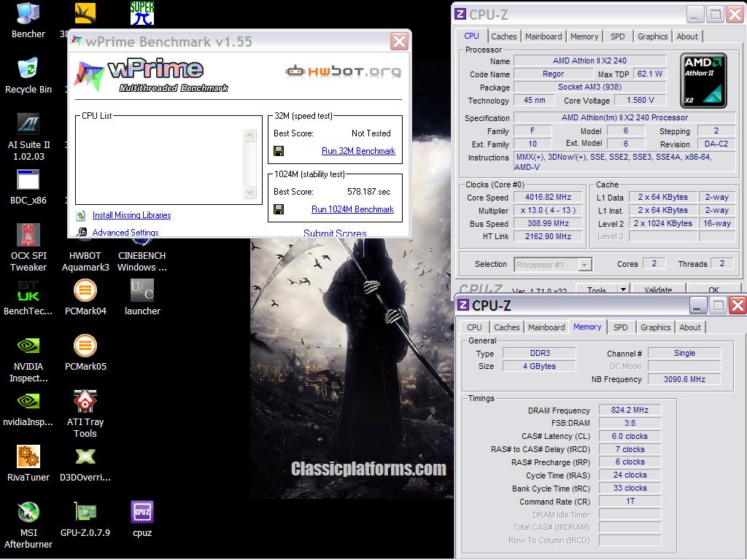Image resolution: width=747 pixels, height=560 pixels.
Task: Open the BenchTec UK shortcut
Action: pyautogui.click(x=28, y=297)
